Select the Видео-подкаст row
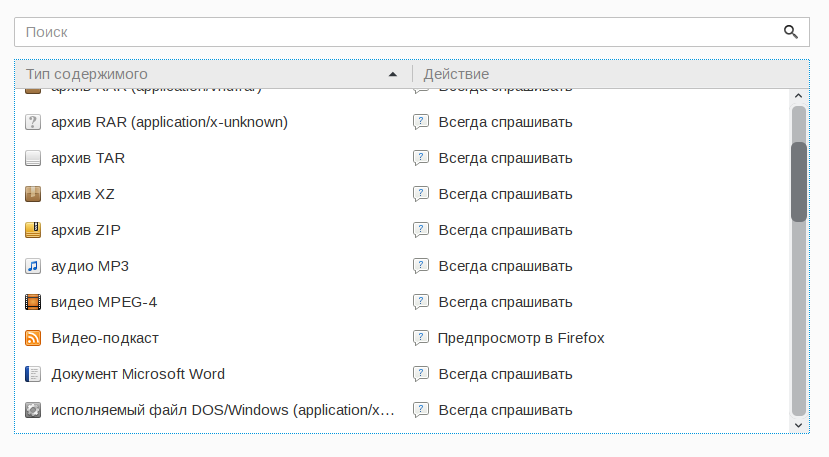829x457 pixels. coord(403,338)
